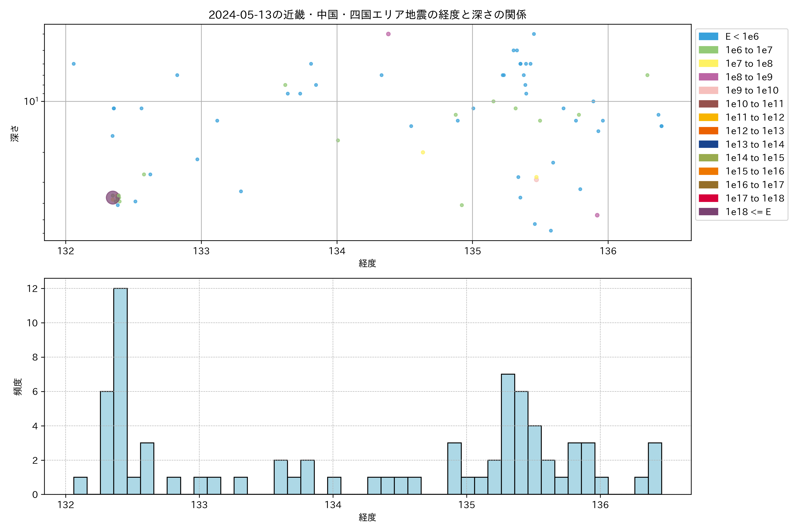
Task: Click the navy 1e13 to 1e14 legend swatch
Action: click(x=708, y=145)
